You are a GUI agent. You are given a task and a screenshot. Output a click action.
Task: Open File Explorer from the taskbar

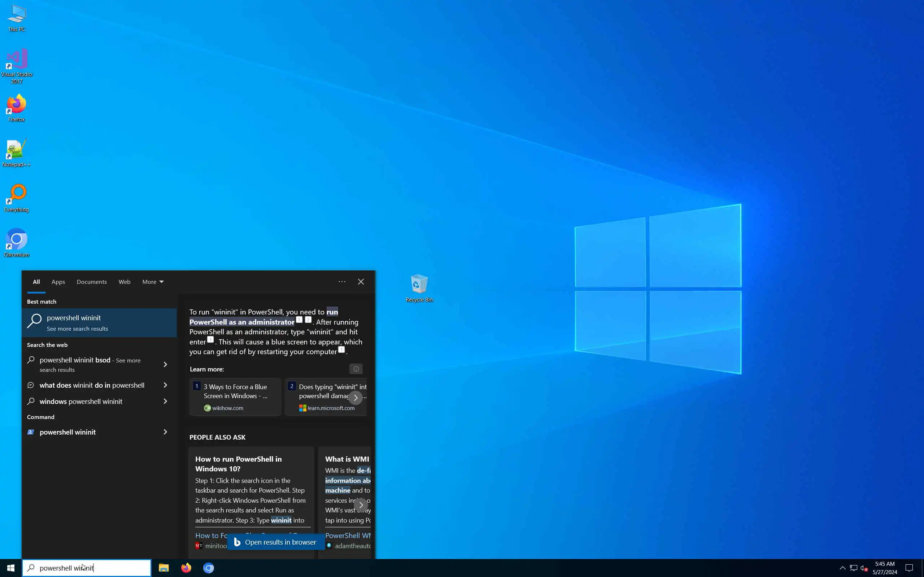[x=164, y=568]
